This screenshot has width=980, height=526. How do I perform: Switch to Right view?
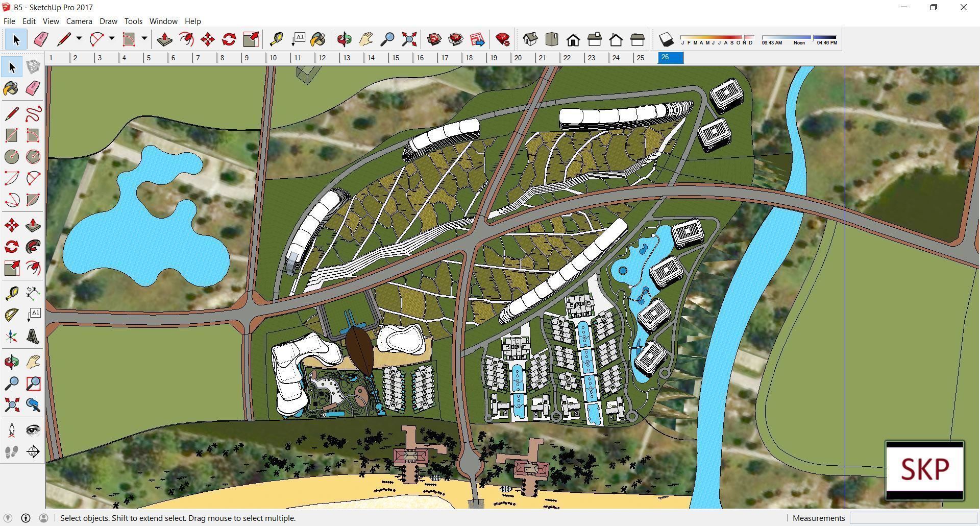[595, 39]
